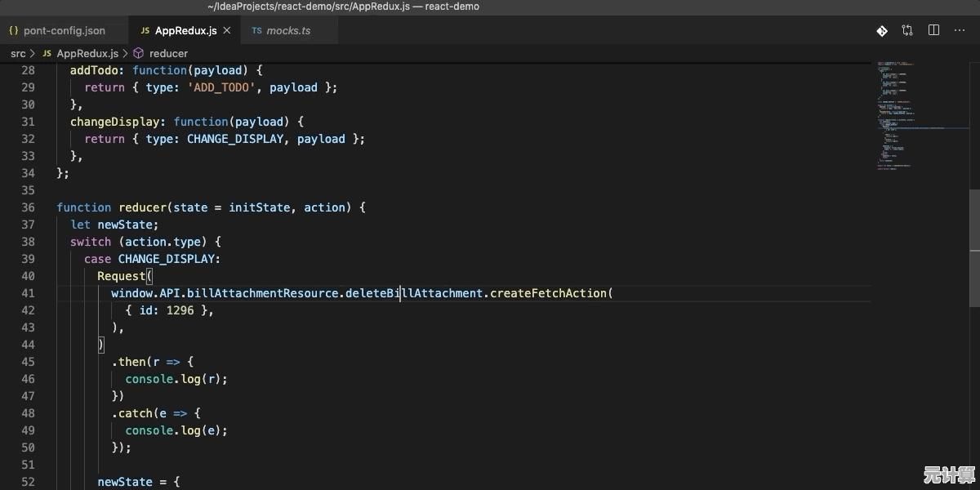Image resolution: width=980 pixels, height=490 pixels.
Task: Click the minimap code preview
Action: [x=906, y=114]
